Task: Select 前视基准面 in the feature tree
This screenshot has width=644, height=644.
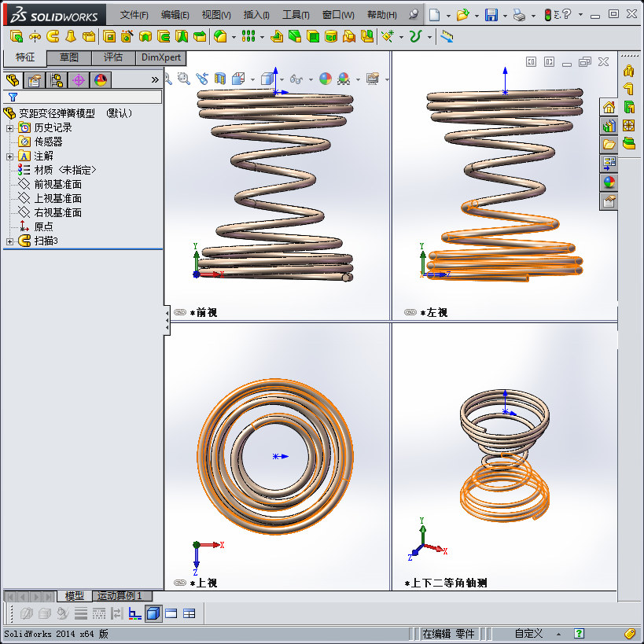Action: click(58, 185)
